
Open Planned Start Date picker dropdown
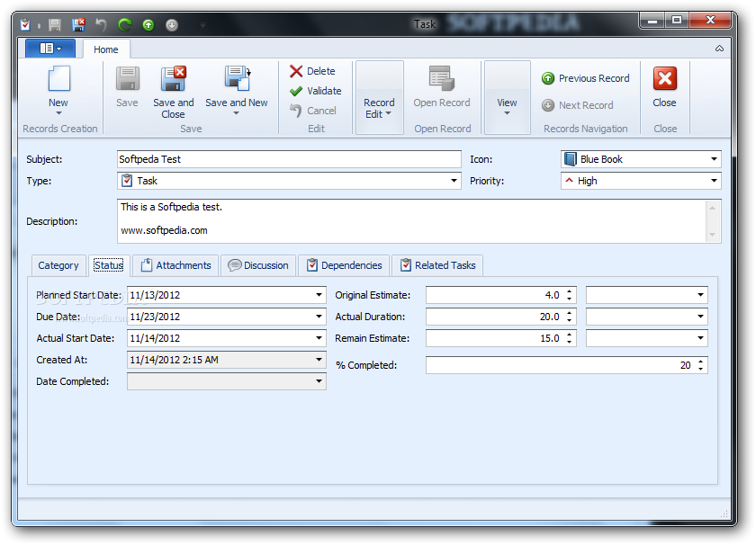pos(319,295)
